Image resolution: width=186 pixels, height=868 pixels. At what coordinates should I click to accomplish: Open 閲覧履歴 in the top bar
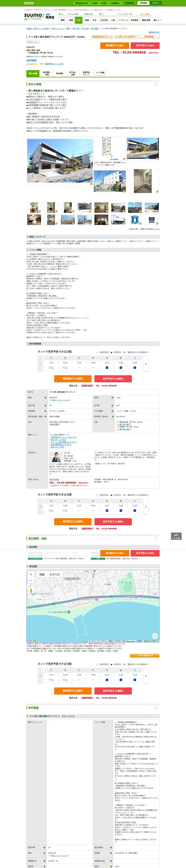click(x=130, y=3)
